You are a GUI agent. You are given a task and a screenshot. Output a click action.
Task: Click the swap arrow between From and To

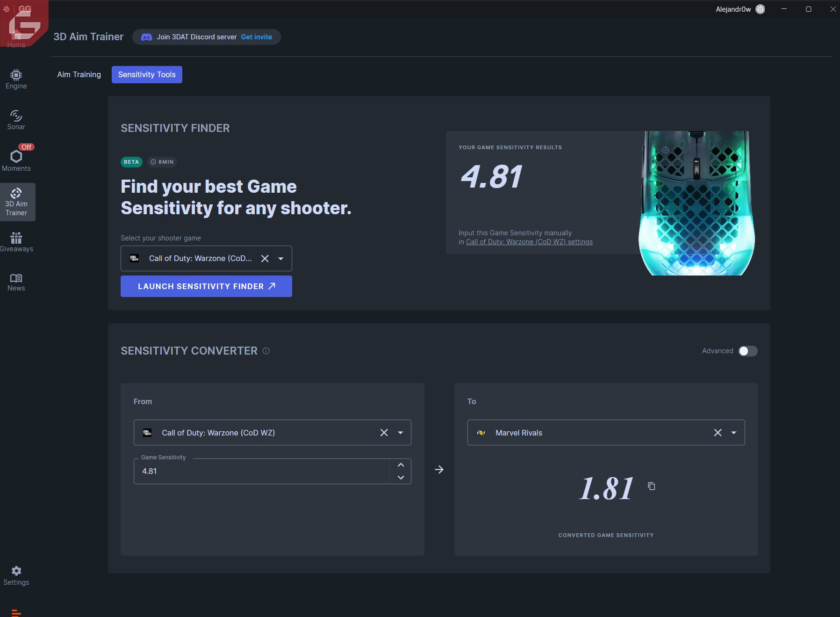click(x=439, y=470)
